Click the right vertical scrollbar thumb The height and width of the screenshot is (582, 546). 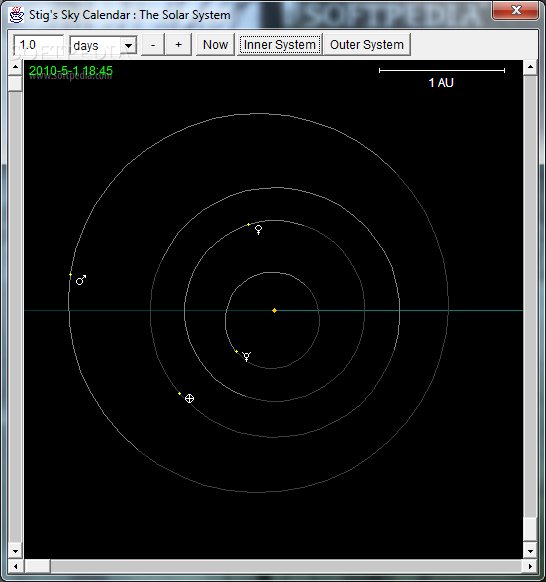(530, 530)
